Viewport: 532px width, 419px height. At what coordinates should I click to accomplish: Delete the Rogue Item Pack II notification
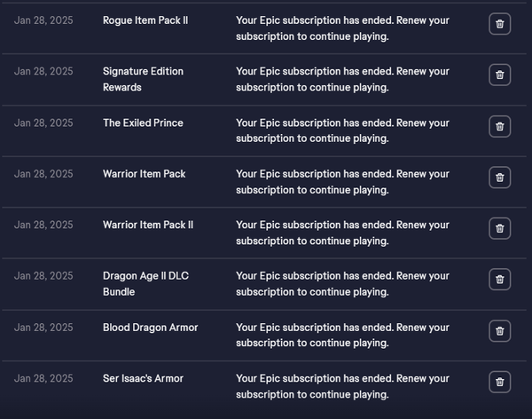tap(499, 24)
